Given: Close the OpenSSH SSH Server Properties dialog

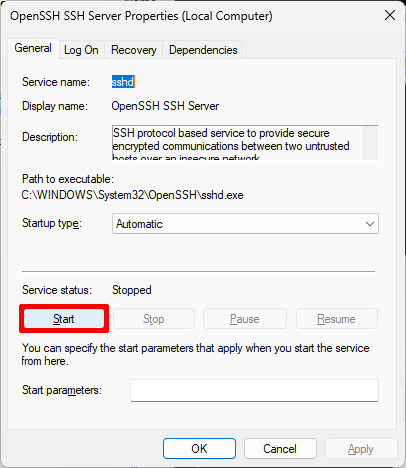Looking at the screenshot, I should coord(390,15).
